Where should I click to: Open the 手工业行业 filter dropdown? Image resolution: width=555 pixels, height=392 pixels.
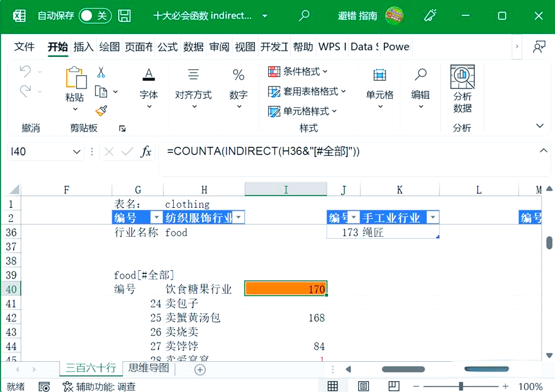coord(432,217)
